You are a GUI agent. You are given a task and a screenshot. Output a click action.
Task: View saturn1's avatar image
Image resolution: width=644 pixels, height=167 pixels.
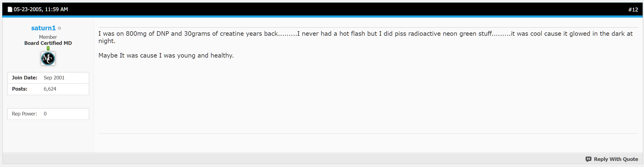48,58
